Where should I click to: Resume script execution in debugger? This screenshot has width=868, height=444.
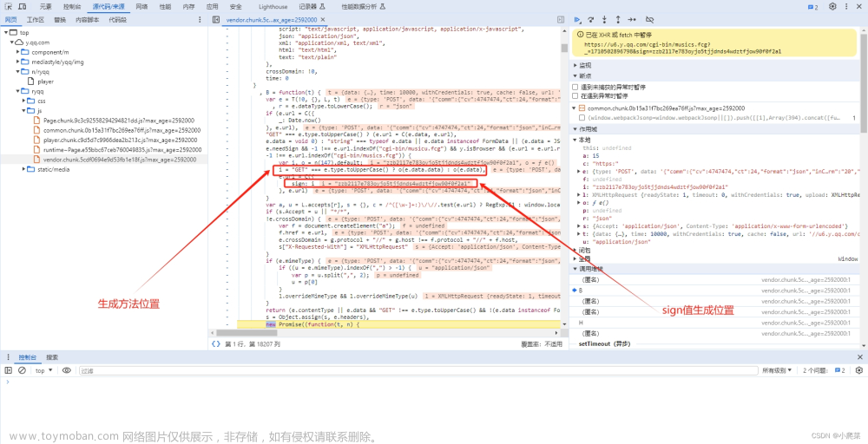pos(577,19)
